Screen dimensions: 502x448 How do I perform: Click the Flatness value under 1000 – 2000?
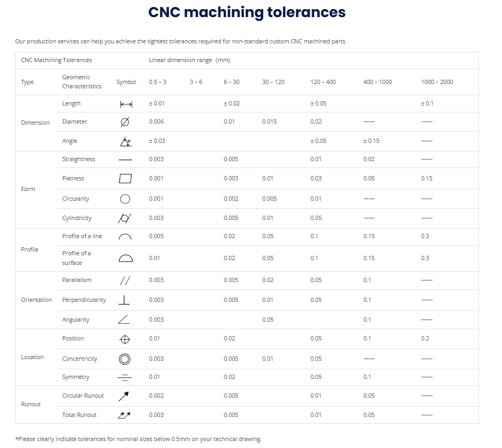[426, 179]
